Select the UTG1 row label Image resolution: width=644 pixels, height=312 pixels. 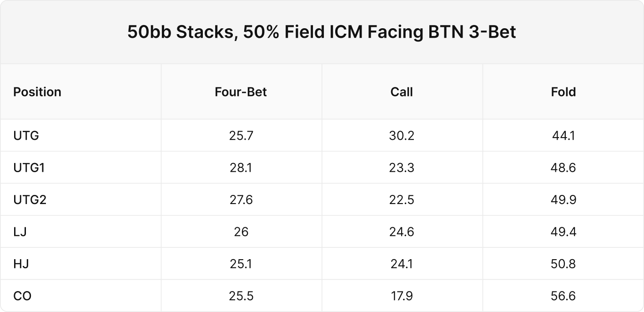pos(30,168)
